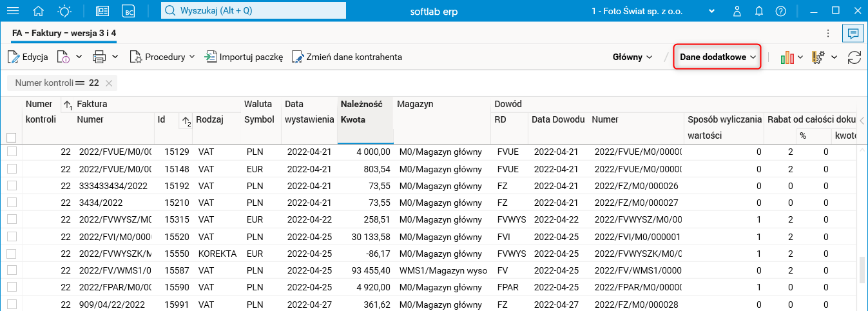Image resolution: width=868 pixels, height=311 pixels.
Task: Toggle the select-all header checkbox
Action: (x=11, y=137)
